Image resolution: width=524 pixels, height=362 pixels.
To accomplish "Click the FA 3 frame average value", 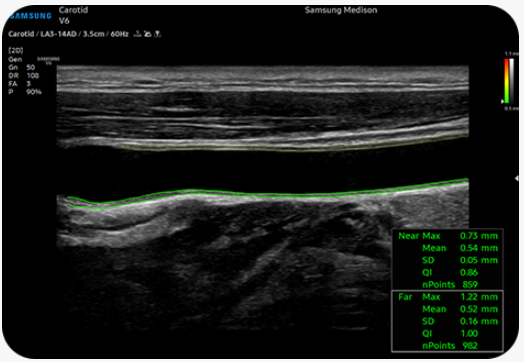I will pyautogui.click(x=19, y=84).
